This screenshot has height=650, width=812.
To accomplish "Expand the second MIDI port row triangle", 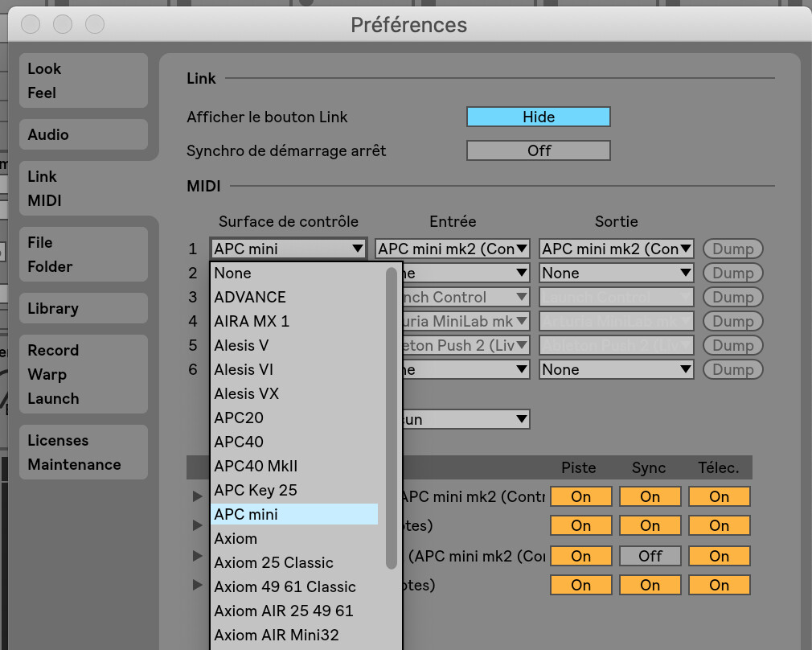I will pyautogui.click(x=197, y=525).
